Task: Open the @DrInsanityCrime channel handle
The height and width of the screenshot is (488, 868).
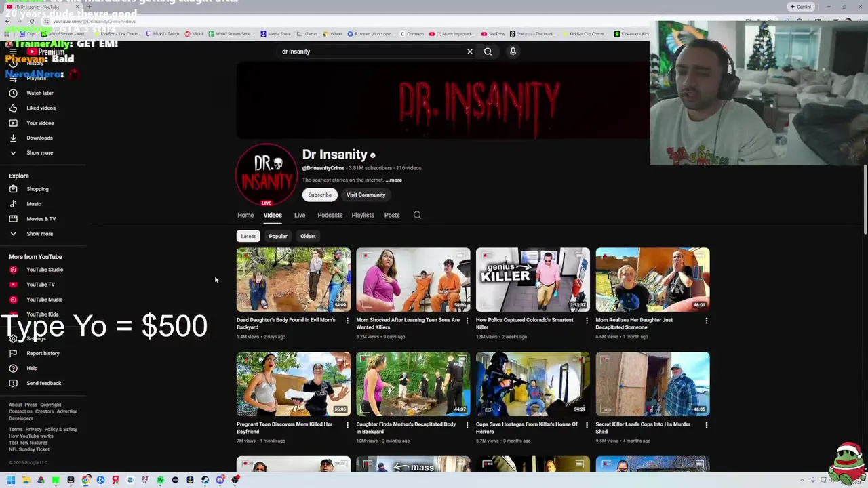Action: 323,168
